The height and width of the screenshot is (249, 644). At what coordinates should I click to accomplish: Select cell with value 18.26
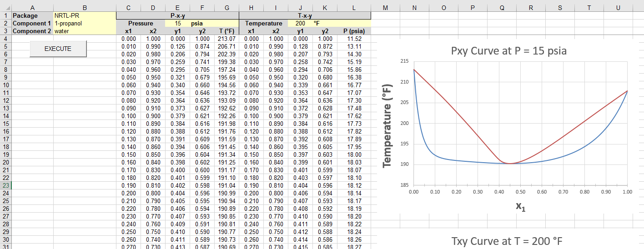coord(354,239)
